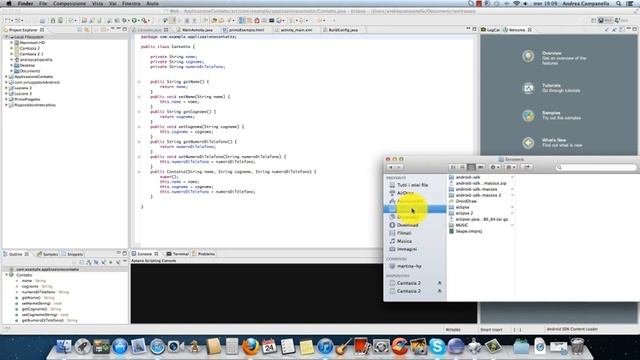This screenshot has height=360, width=640.
Task: Open the Terminal tab
Action: click(x=178, y=254)
